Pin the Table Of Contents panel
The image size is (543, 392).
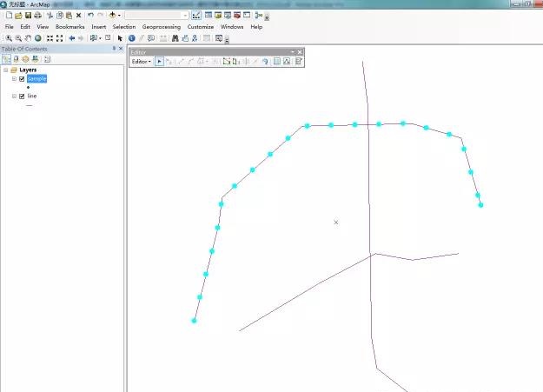[114, 49]
